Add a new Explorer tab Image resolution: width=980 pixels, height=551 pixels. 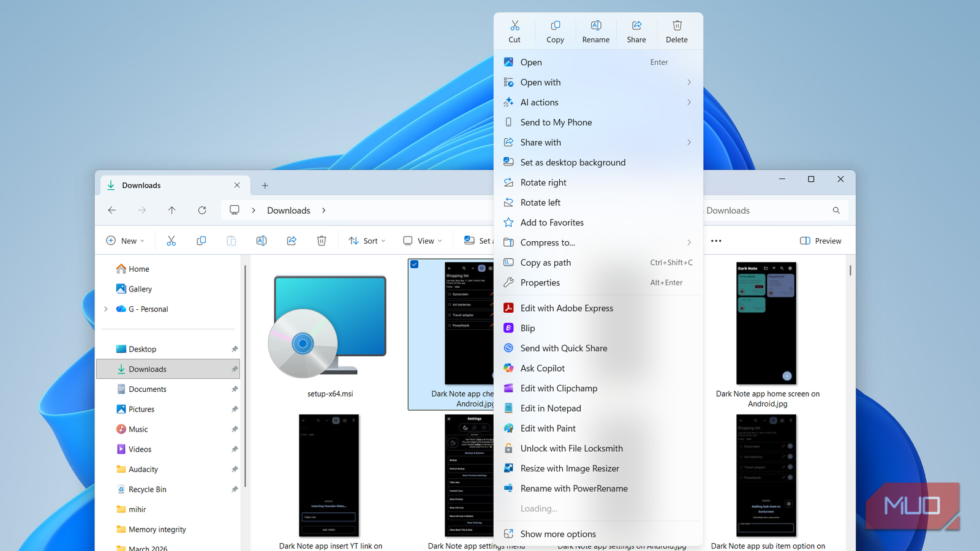(265, 186)
